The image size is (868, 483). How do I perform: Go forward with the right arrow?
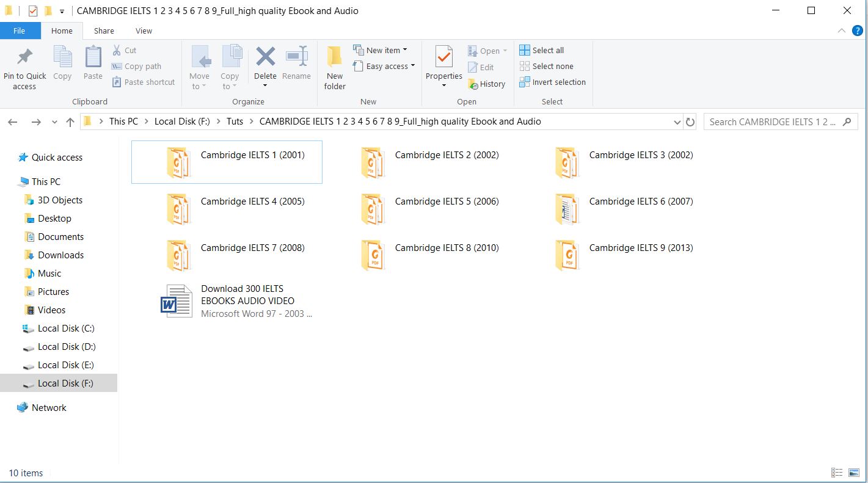36,122
